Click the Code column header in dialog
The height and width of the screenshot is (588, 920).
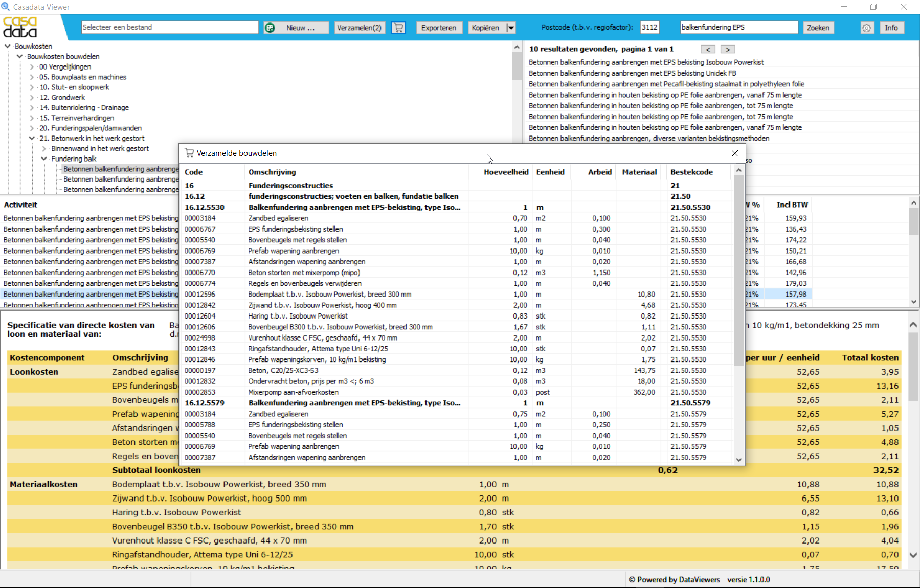pos(194,172)
